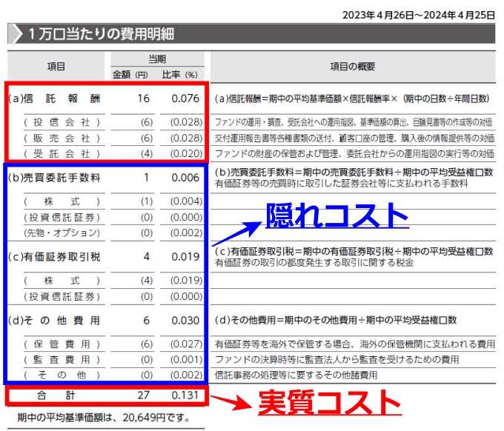Select the (投信会社) sub-item row
Image resolution: width=504 pixels, height=431 pixels.
[x=61, y=121]
